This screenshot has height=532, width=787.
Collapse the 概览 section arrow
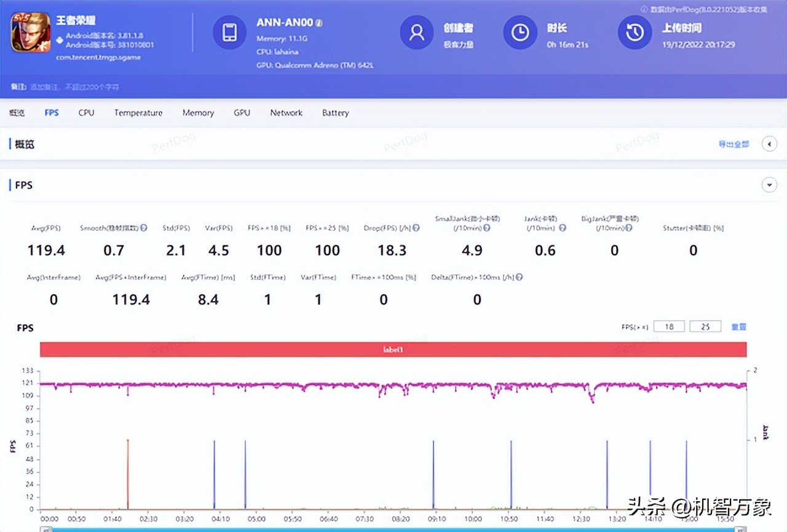click(x=769, y=144)
